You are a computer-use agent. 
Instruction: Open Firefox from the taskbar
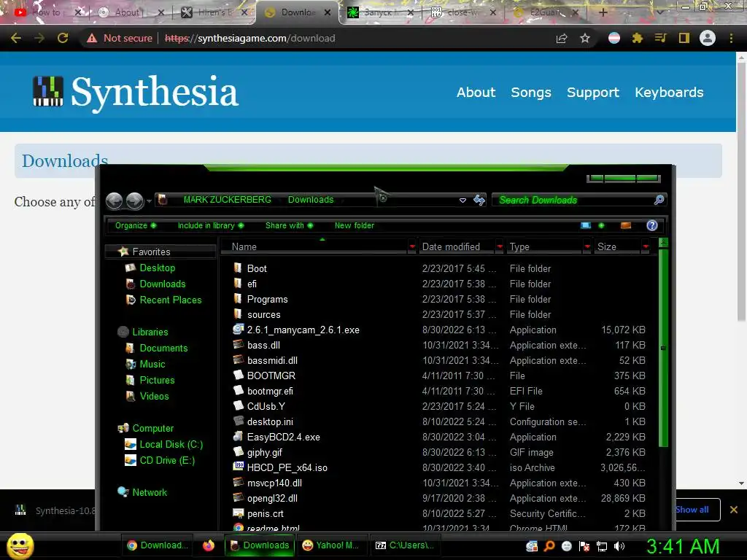tap(208, 545)
